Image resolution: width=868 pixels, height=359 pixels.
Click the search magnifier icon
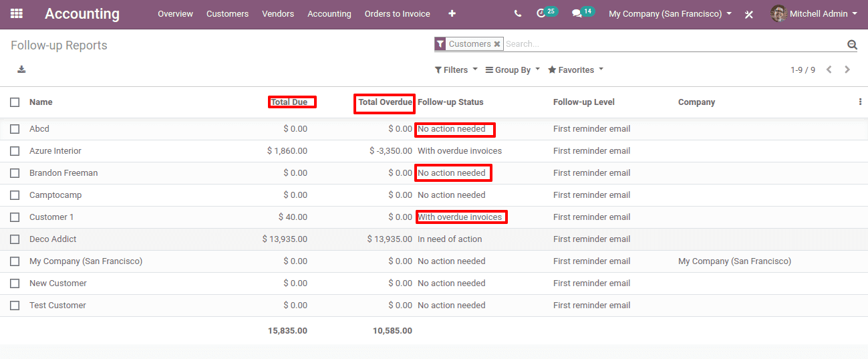pyautogui.click(x=852, y=44)
